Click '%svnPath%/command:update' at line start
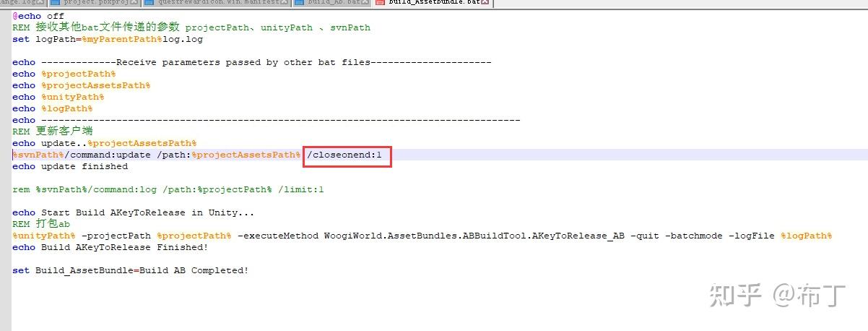 coord(82,155)
